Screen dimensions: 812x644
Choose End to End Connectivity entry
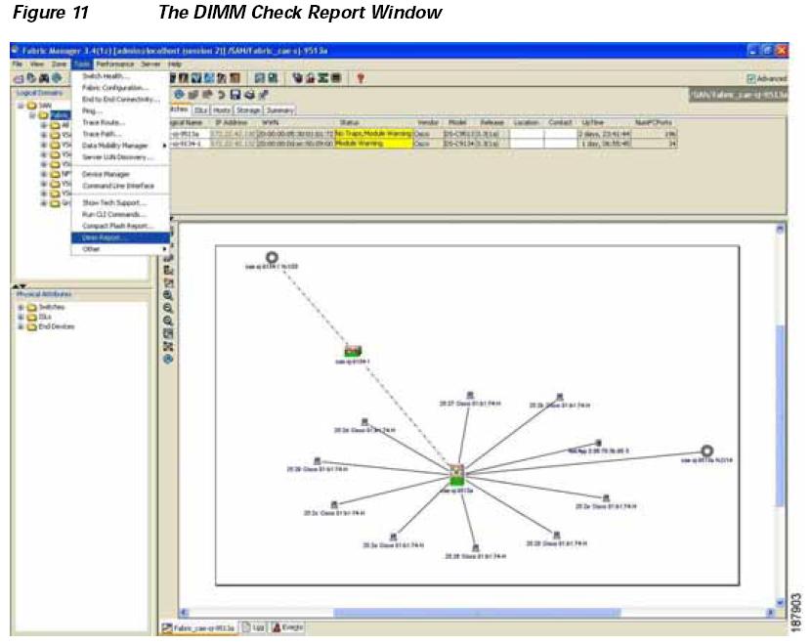(120, 99)
